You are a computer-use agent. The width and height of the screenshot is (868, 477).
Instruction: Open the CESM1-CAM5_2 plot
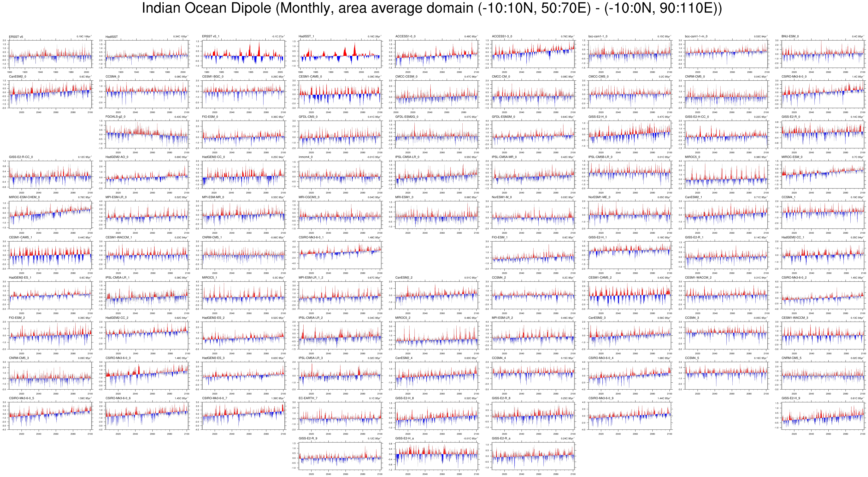630,295
